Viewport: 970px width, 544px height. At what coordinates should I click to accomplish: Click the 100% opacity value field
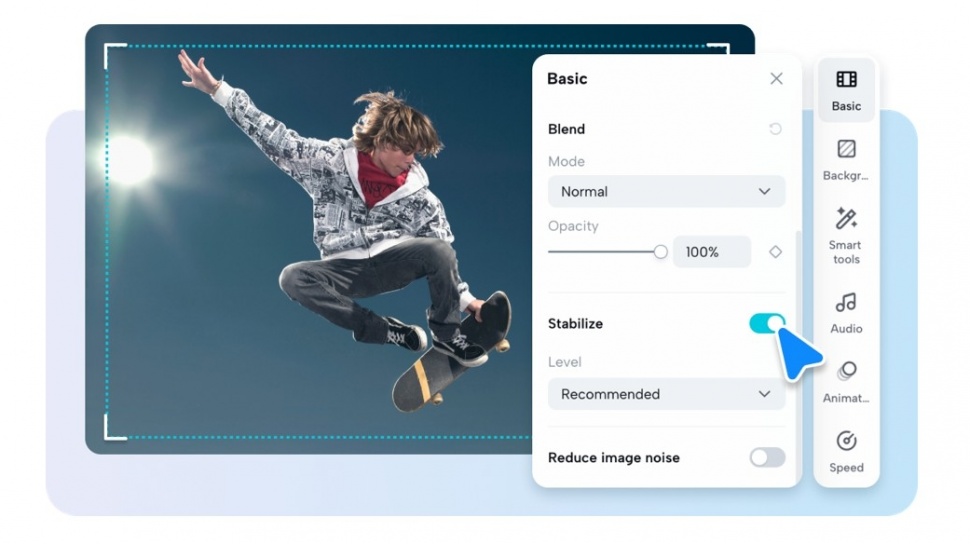tap(712, 252)
